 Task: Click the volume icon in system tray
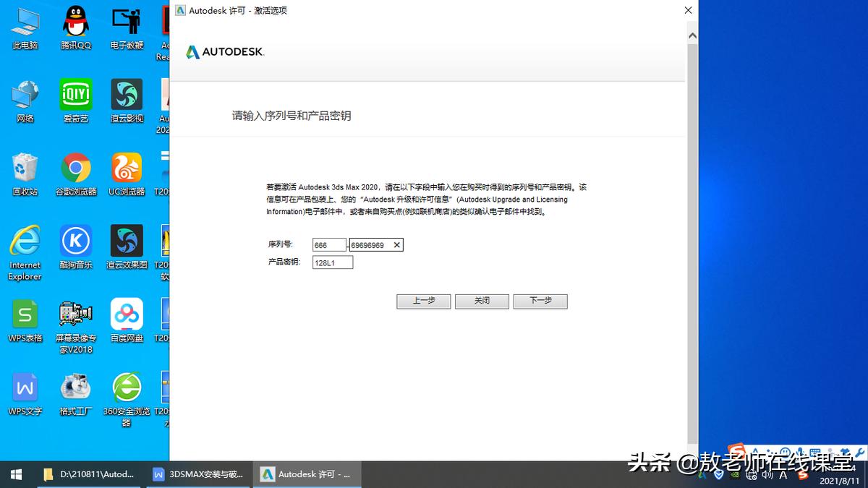pos(767,475)
